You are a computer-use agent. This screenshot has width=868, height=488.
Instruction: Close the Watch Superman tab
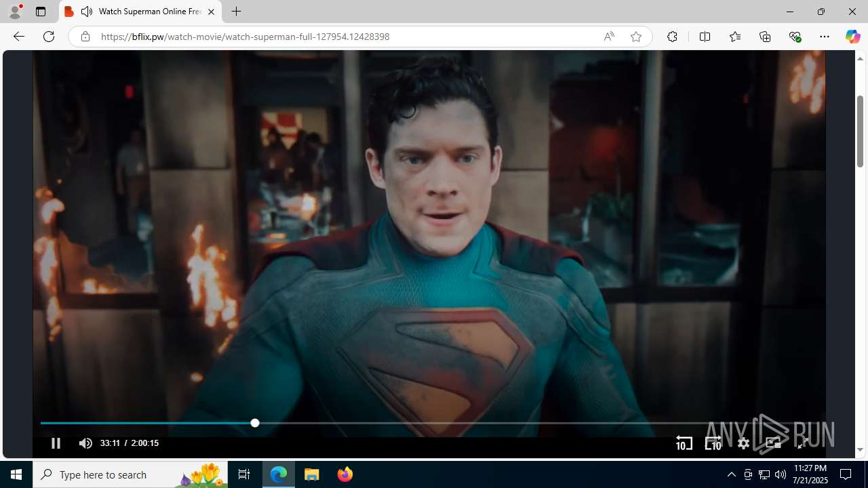(x=211, y=12)
